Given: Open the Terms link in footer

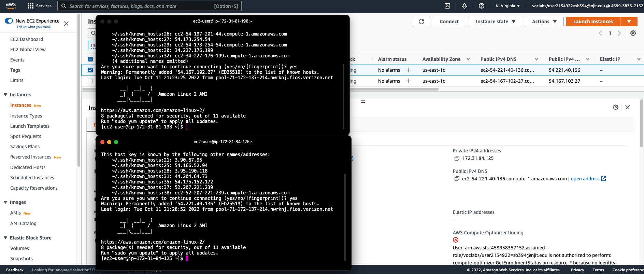Looking at the screenshot, I should pos(598,270).
